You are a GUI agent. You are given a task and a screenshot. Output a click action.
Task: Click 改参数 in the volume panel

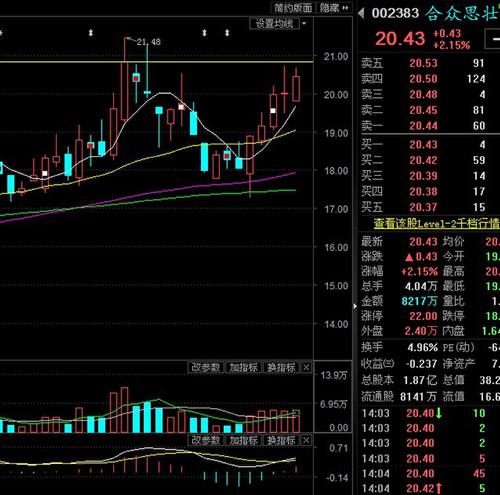click(206, 368)
